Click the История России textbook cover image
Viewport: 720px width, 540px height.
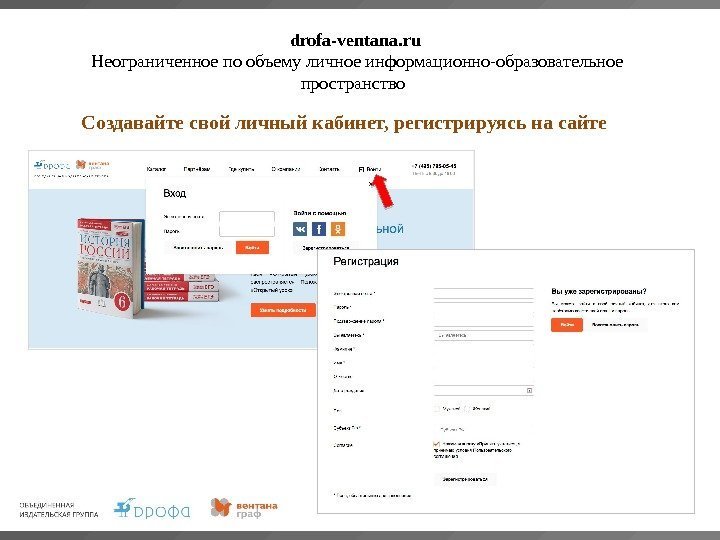[110, 267]
